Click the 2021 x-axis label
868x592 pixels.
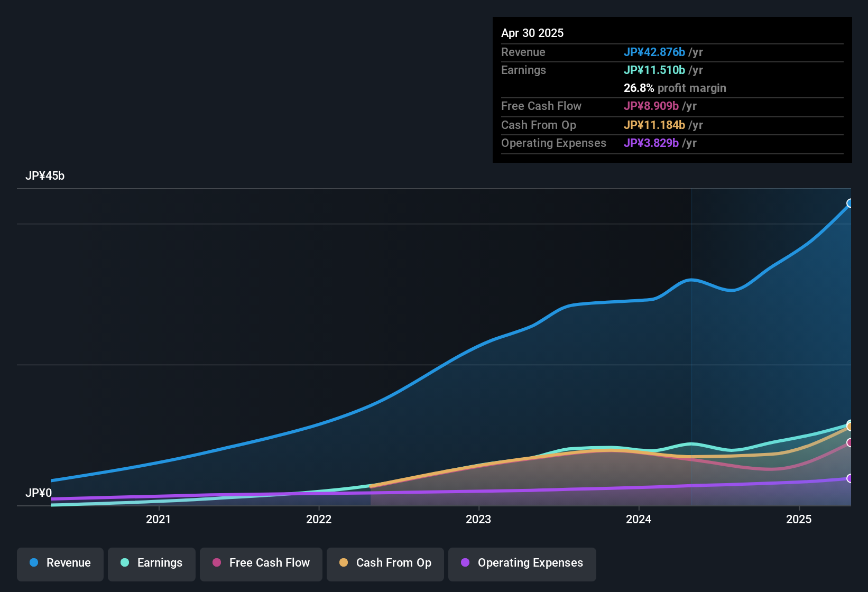(x=159, y=519)
